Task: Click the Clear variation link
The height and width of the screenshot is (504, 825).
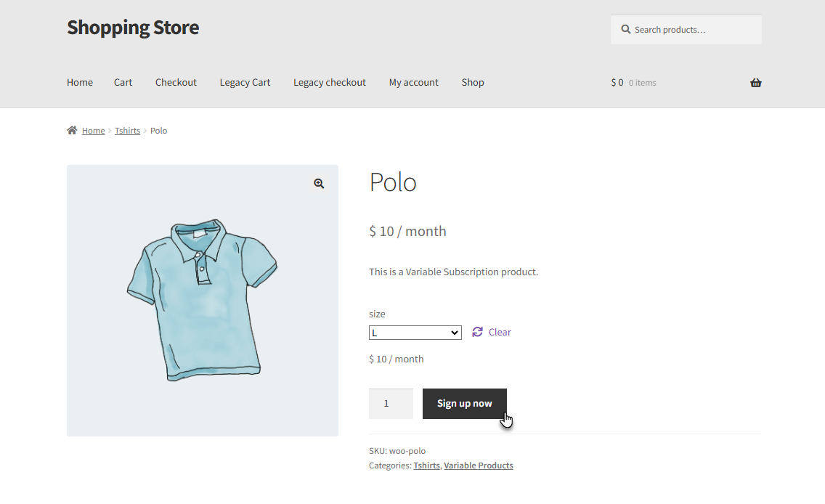Action: click(500, 332)
